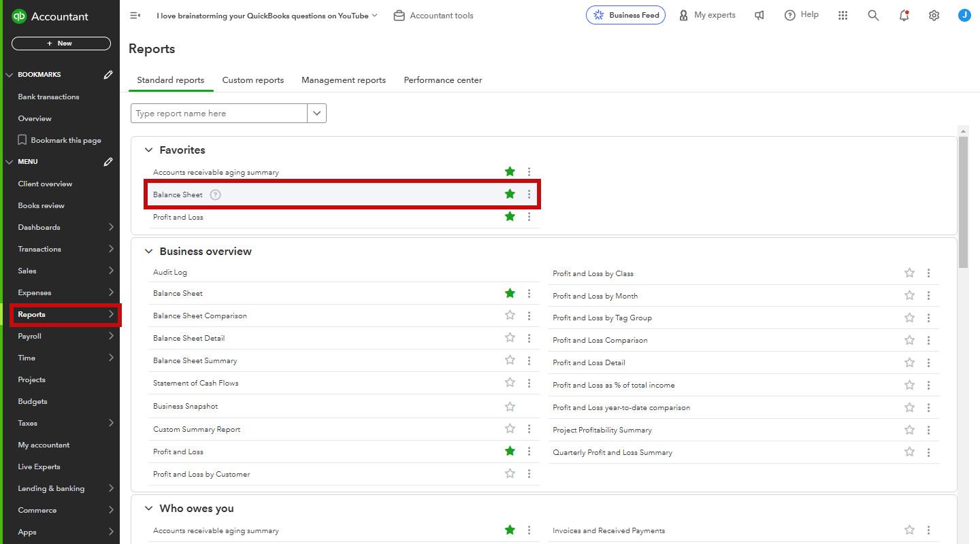Open notifications bell
Viewport: 980px width, 544px height.
coord(904,15)
